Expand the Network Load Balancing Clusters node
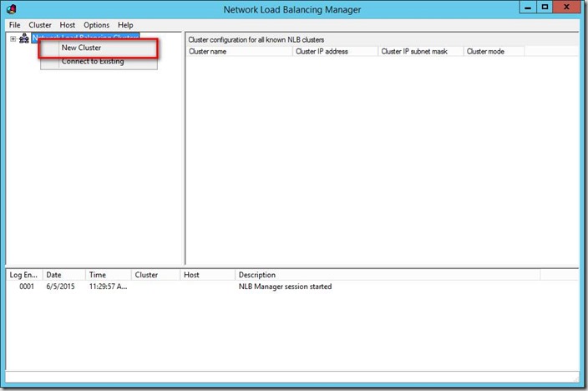588x391 pixels. tap(13, 38)
